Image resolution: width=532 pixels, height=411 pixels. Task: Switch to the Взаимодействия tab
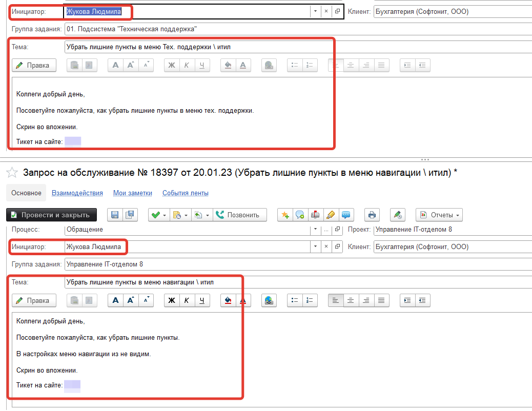[x=77, y=193]
